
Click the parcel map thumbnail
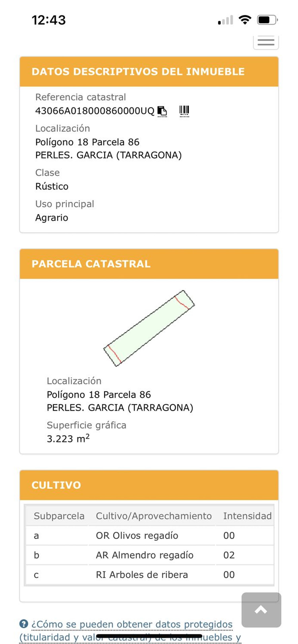tap(149, 328)
